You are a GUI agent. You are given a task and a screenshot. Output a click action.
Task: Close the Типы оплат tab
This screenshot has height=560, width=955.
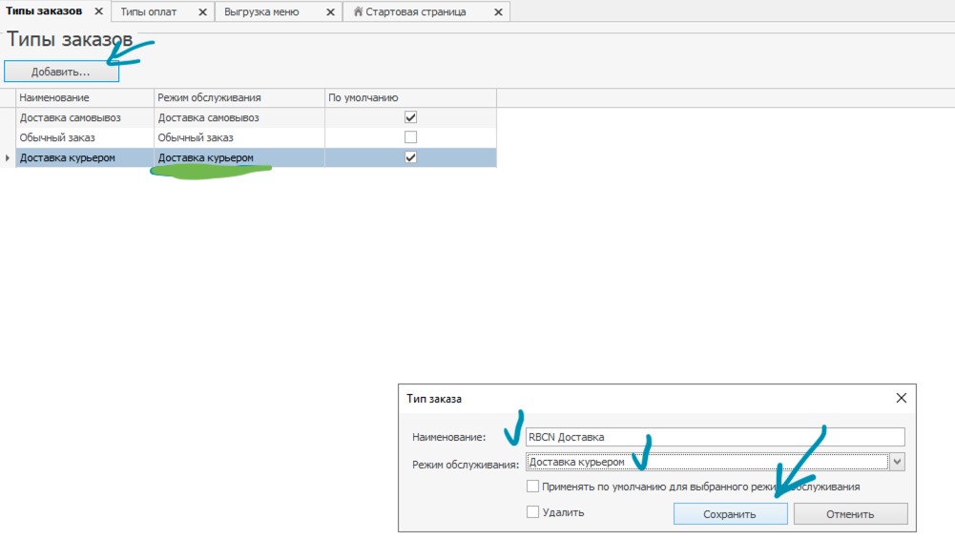coord(201,12)
